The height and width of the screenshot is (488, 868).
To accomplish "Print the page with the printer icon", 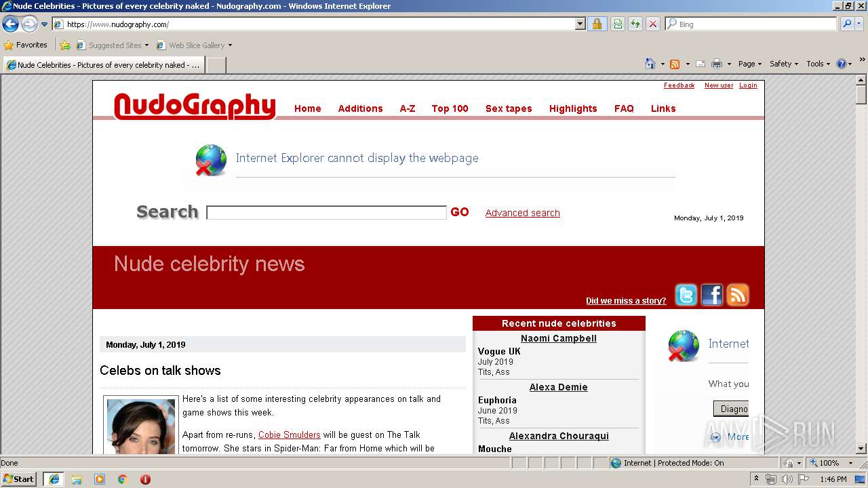I will [x=717, y=64].
